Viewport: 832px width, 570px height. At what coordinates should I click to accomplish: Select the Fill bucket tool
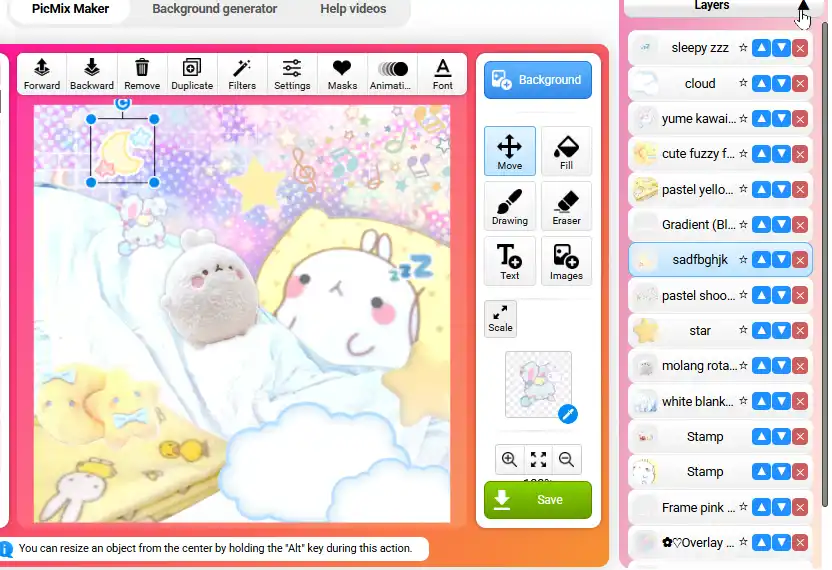pyautogui.click(x=566, y=151)
